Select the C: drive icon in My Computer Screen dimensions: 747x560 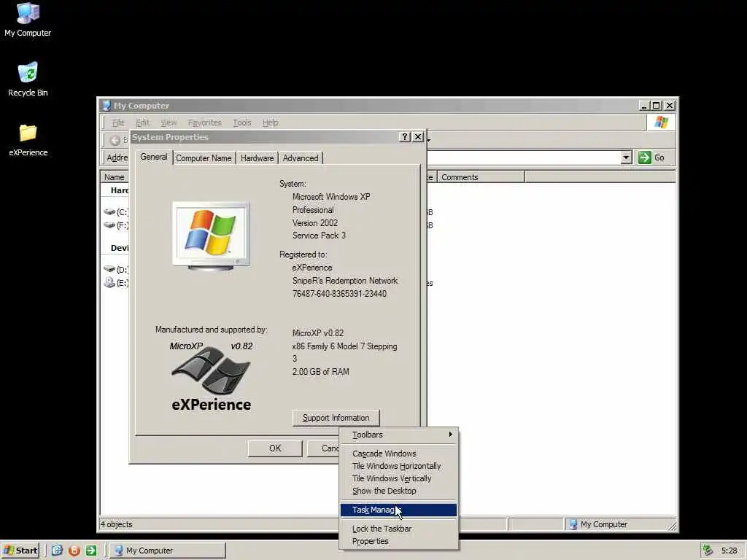(x=109, y=212)
